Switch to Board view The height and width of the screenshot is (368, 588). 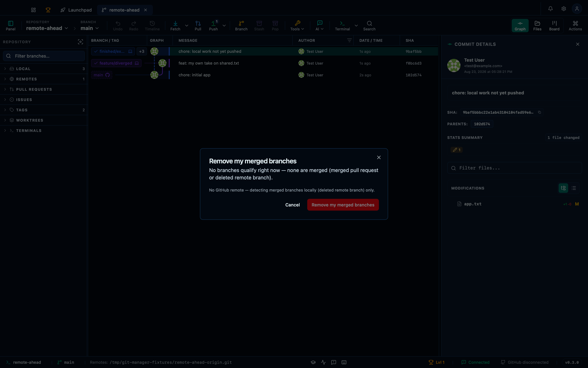click(x=554, y=26)
